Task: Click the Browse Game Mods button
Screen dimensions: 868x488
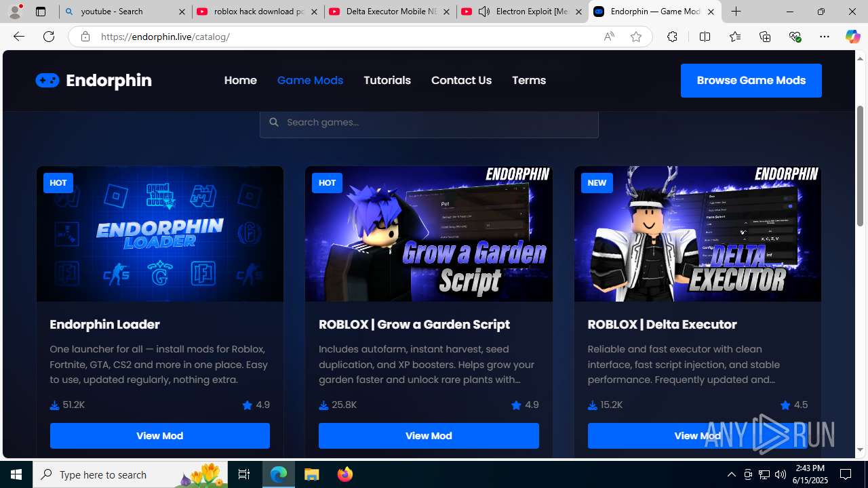Action: (x=751, y=81)
